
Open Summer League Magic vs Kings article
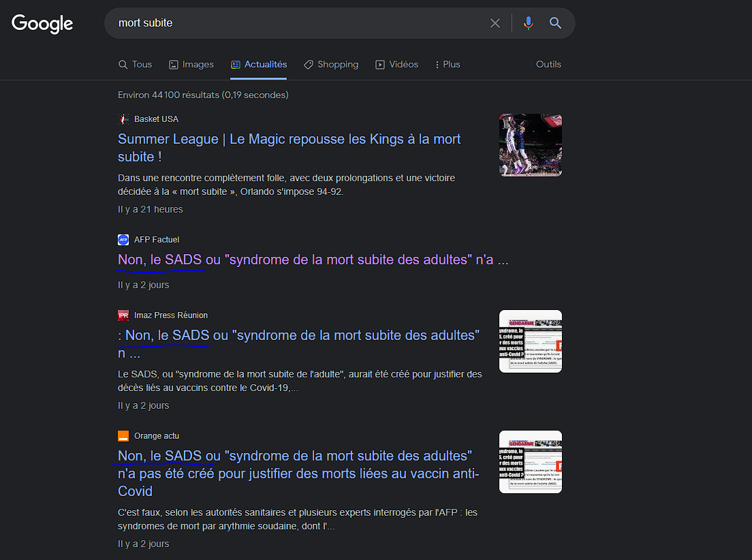click(x=289, y=148)
